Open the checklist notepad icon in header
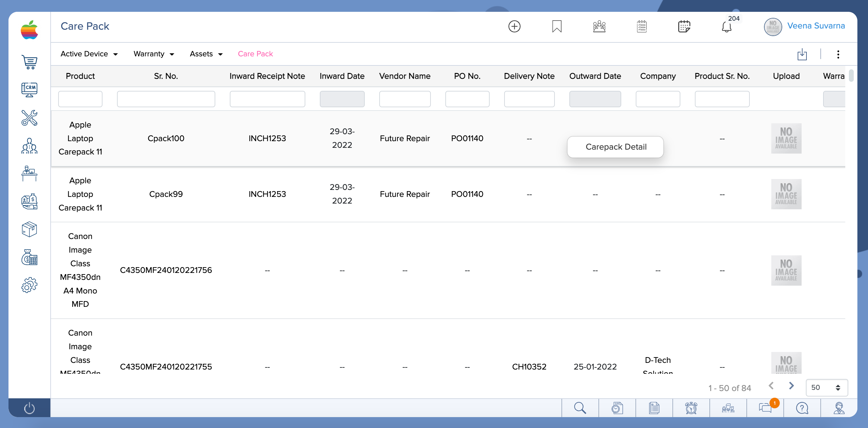868x428 pixels. [x=642, y=26]
